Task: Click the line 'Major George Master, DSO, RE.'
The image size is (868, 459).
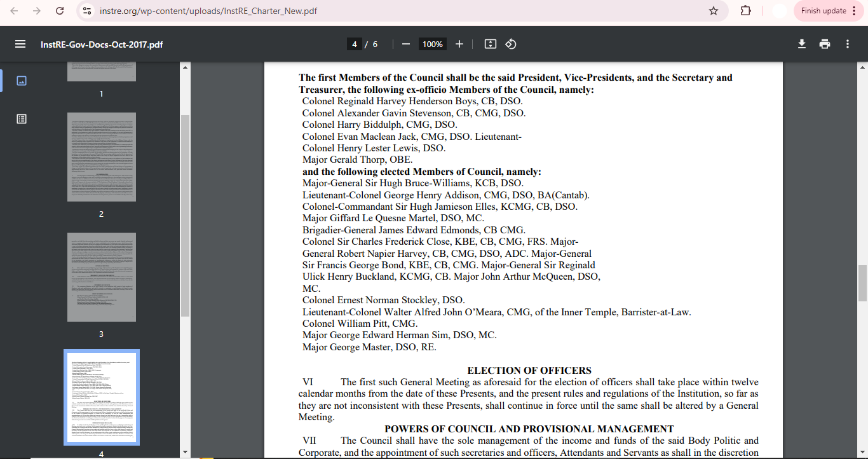Action: coord(369,347)
